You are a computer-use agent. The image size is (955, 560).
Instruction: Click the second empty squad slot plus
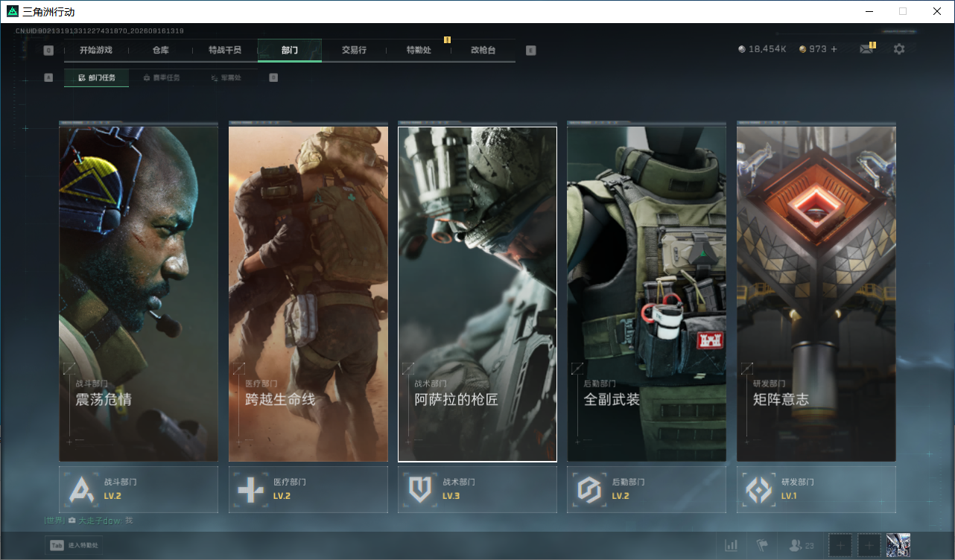pyautogui.click(x=869, y=546)
